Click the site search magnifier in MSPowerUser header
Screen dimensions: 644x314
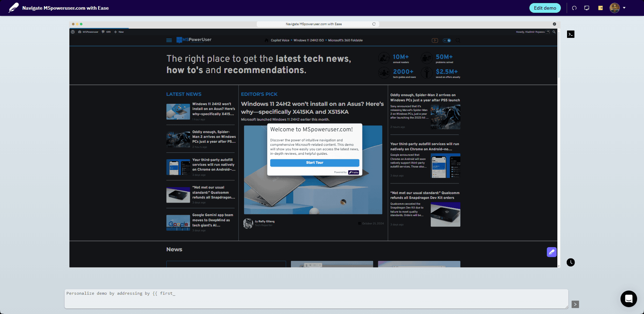pyautogui.click(x=458, y=40)
